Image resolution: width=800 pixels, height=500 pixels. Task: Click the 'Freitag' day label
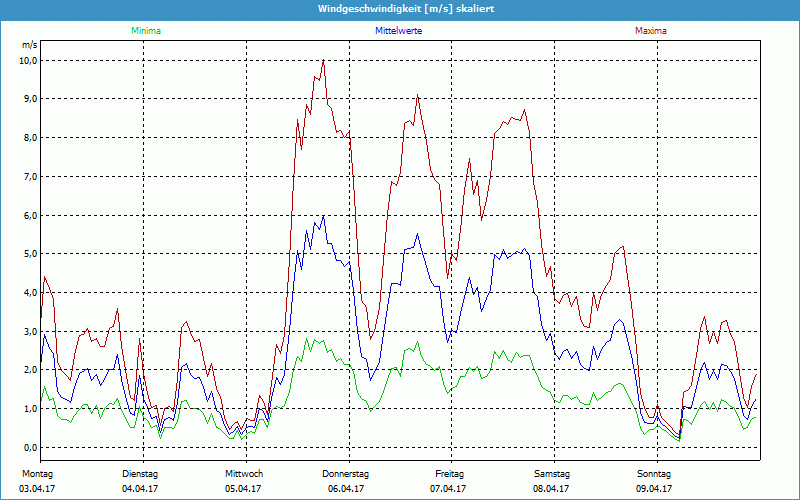[x=449, y=474]
